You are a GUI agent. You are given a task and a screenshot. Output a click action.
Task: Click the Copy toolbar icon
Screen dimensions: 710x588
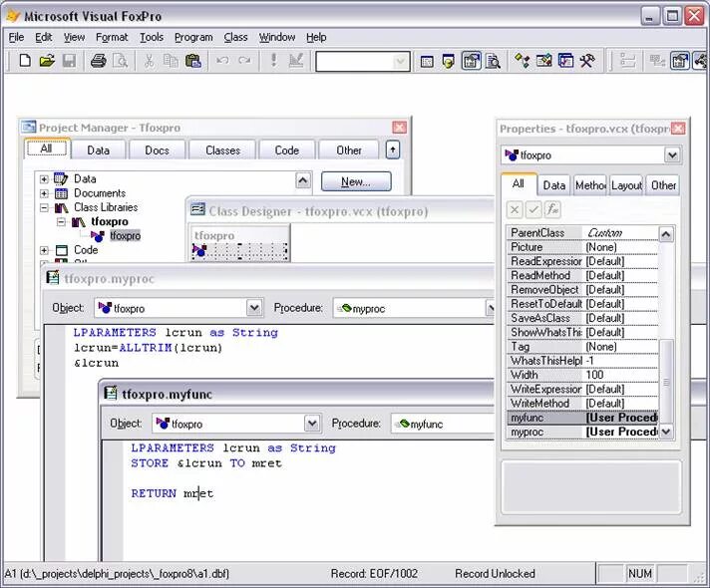[x=171, y=60]
